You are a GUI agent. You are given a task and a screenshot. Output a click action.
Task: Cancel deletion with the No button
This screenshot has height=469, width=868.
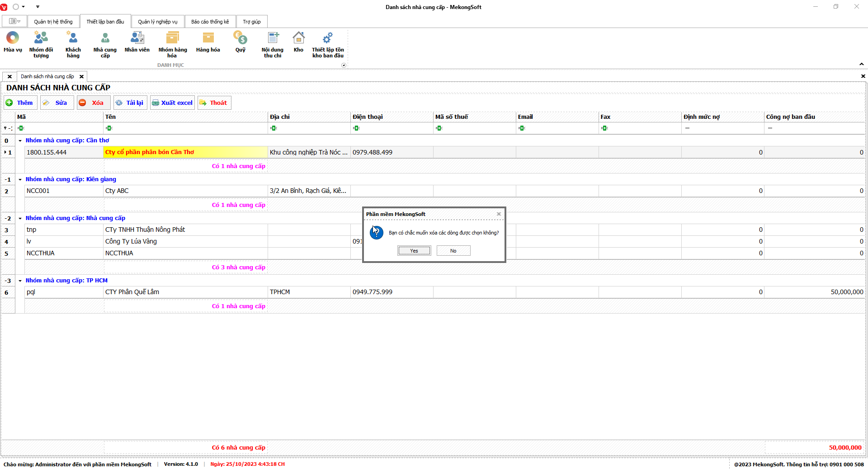tap(453, 251)
